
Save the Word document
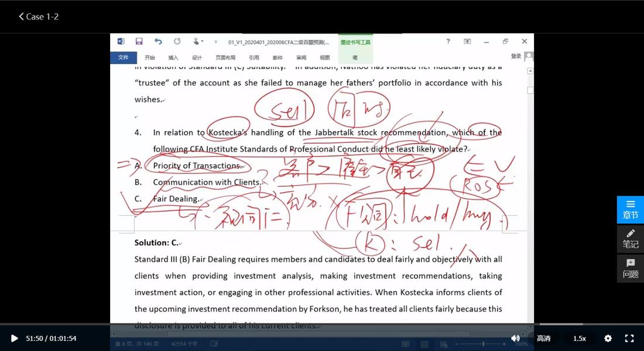point(139,41)
